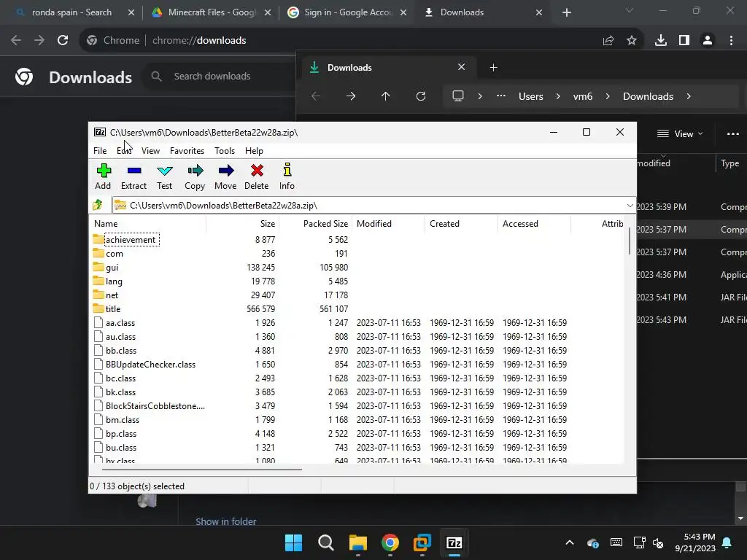
Task: Click Users in the Explorer breadcrumb
Action: tap(531, 96)
